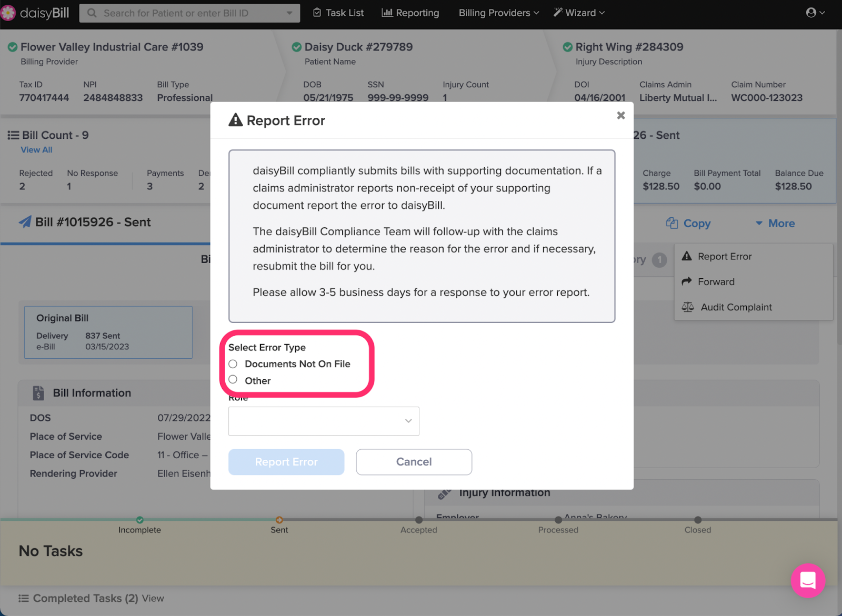Click the Original Bill delivery card
The image size is (842, 616).
tap(108, 332)
